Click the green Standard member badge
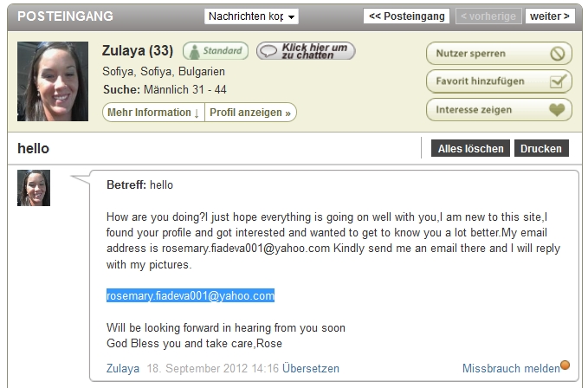The width and height of the screenshot is (588, 388). pyautogui.click(x=216, y=51)
